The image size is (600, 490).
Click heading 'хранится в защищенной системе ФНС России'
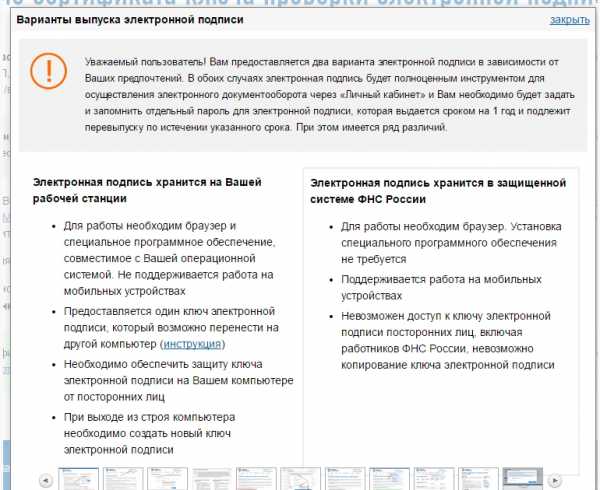(x=438, y=191)
